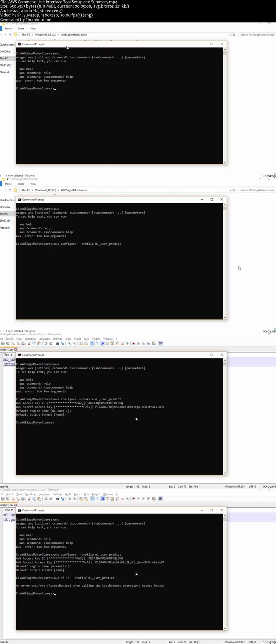The height and width of the screenshot is (644, 276).
Task: Open Encoding menu in 00:03:05 frame Notepad++
Action: tap(30, 339)
